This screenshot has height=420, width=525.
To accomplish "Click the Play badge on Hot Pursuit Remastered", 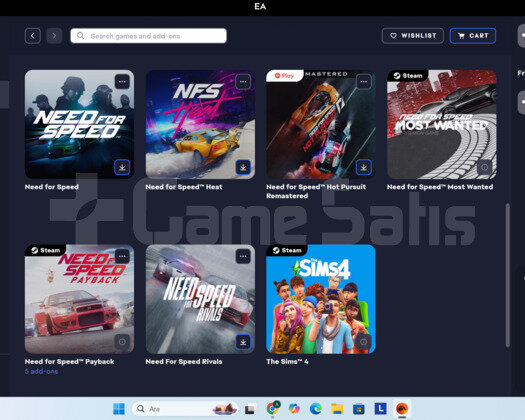I will (x=285, y=76).
